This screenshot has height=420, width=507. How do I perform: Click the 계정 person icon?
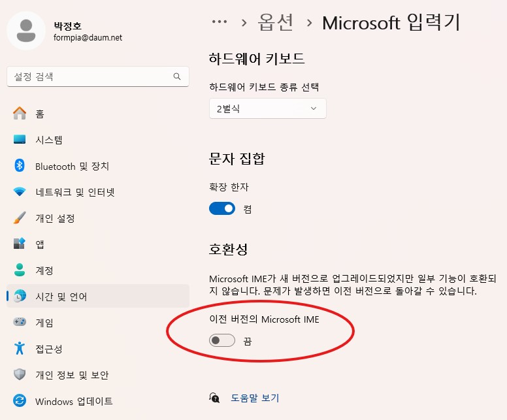click(x=20, y=270)
